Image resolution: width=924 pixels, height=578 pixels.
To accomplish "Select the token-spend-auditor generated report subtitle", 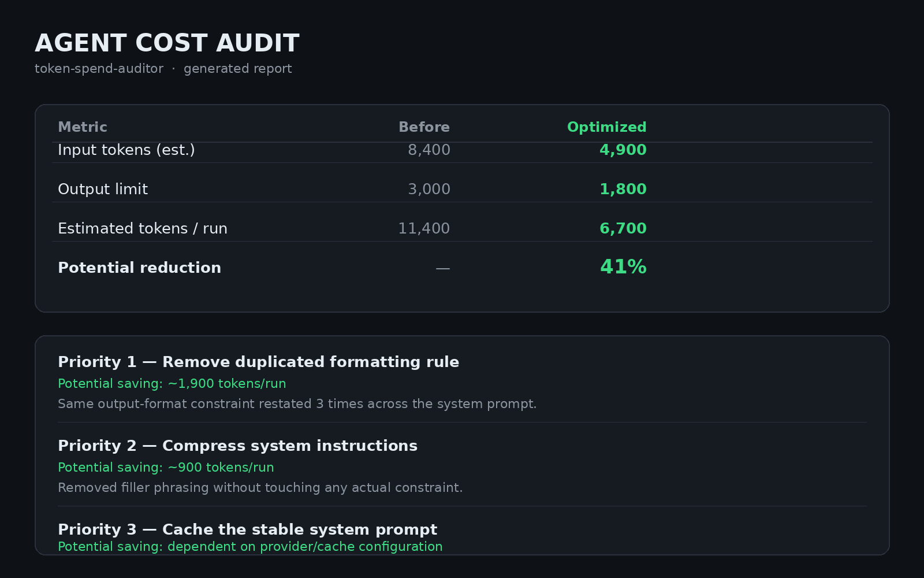I will pos(163,69).
